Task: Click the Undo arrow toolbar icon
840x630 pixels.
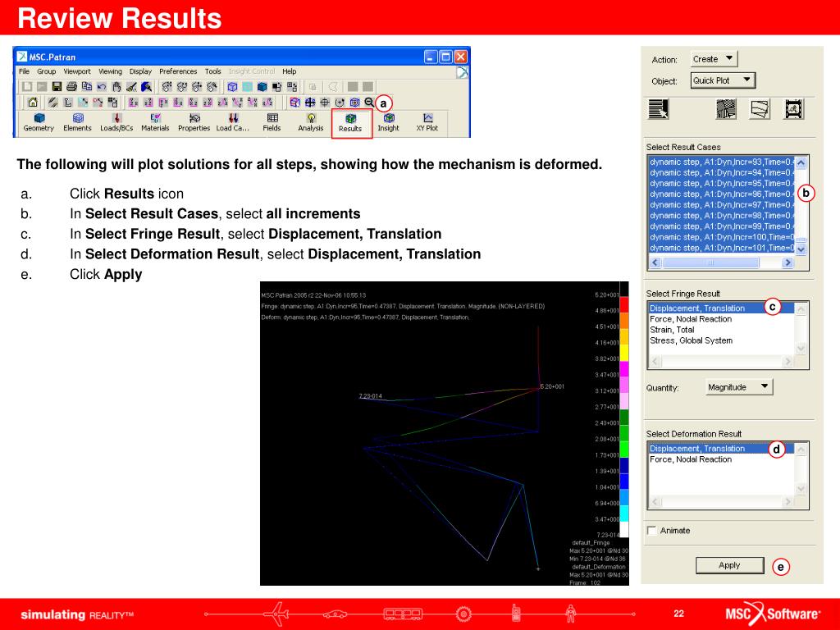Action: point(101,86)
